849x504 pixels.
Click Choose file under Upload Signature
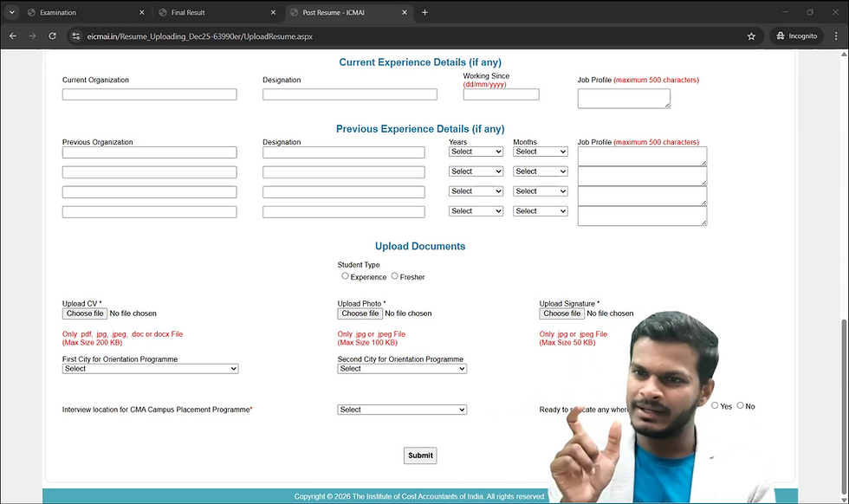coord(561,313)
